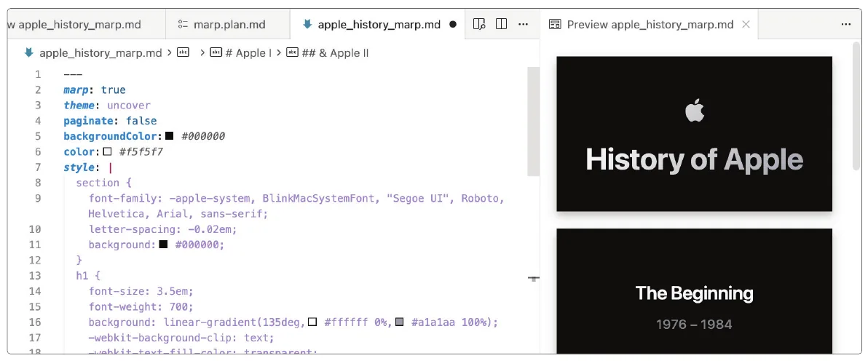
Task: Click the History of Apple slide preview
Action: tap(694, 133)
